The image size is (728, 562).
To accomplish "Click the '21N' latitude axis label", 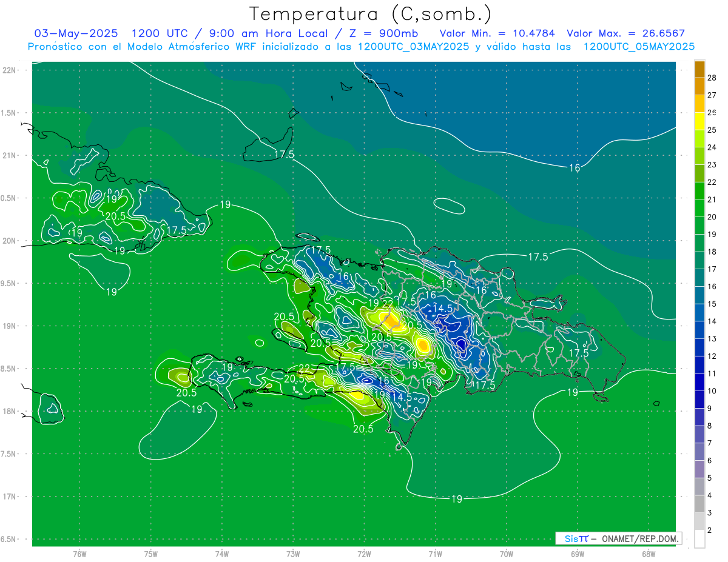I will (x=9, y=156).
